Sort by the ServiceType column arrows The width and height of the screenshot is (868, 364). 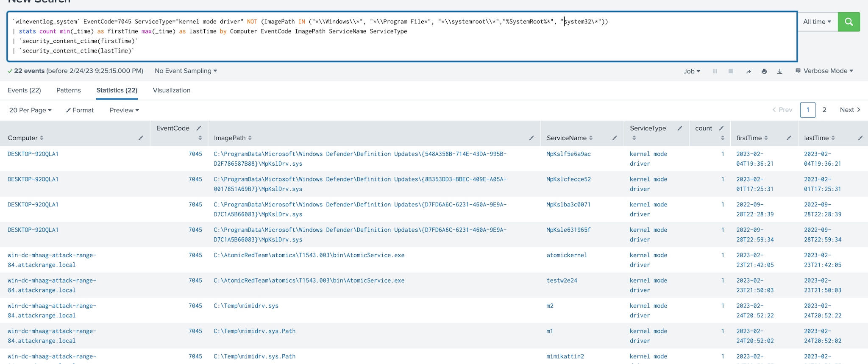tap(634, 138)
